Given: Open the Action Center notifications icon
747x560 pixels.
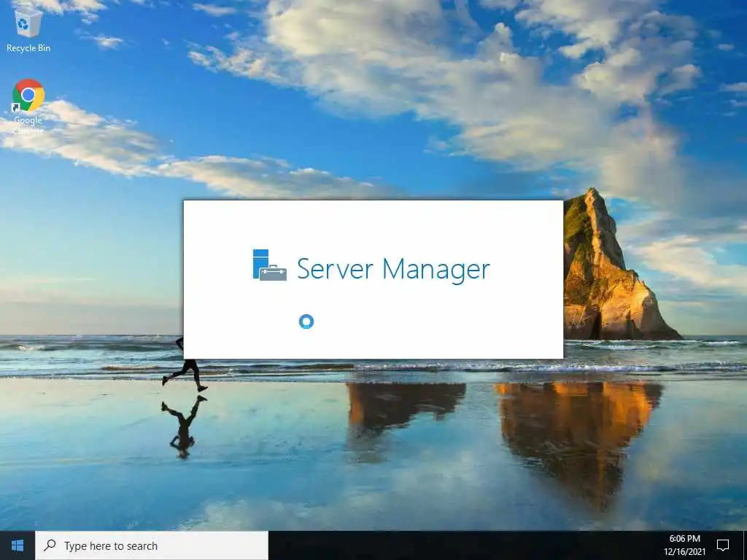Looking at the screenshot, I should [723, 545].
